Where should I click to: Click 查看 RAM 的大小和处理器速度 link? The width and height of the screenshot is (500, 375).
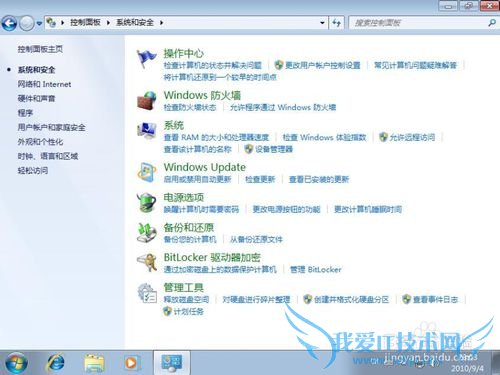tap(216, 137)
